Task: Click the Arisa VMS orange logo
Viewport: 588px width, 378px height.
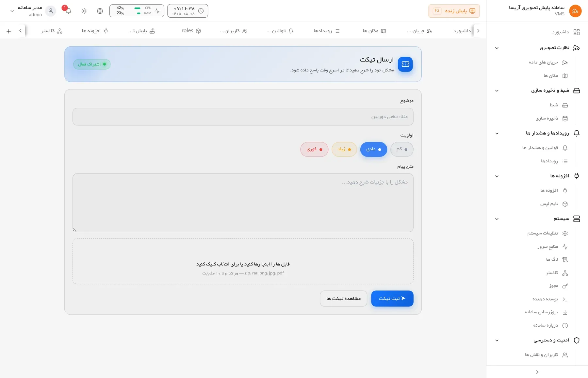Action: coord(575,11)
